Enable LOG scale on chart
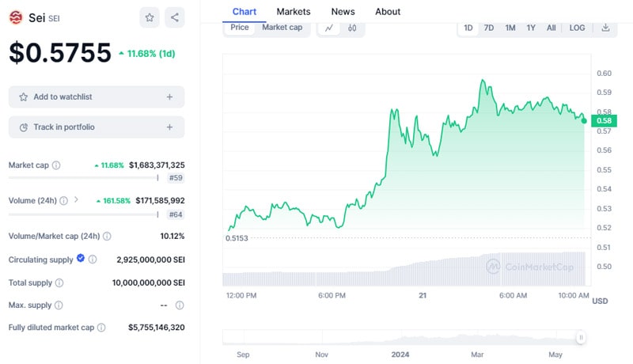Viewport: 633px width, 364px height. [577, 28]
